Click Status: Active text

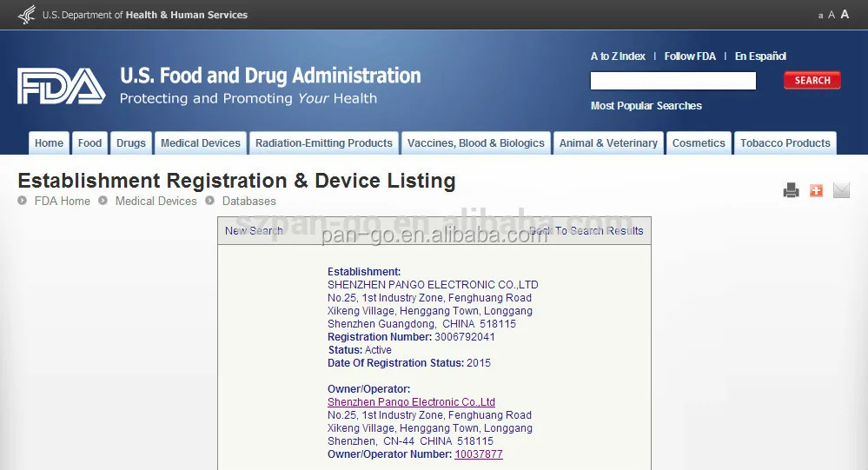(360, 350)
